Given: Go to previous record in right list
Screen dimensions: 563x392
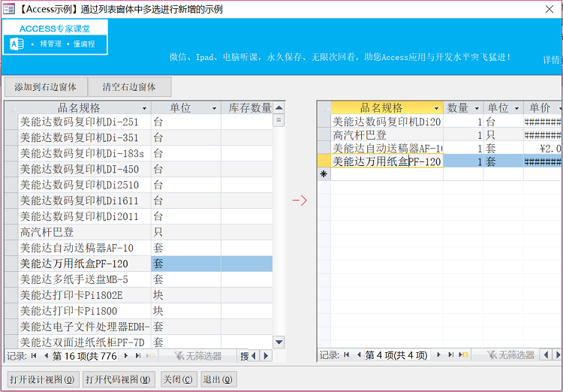Looking at the screenshot, I should pyautogui.click(x=358, y=355).
